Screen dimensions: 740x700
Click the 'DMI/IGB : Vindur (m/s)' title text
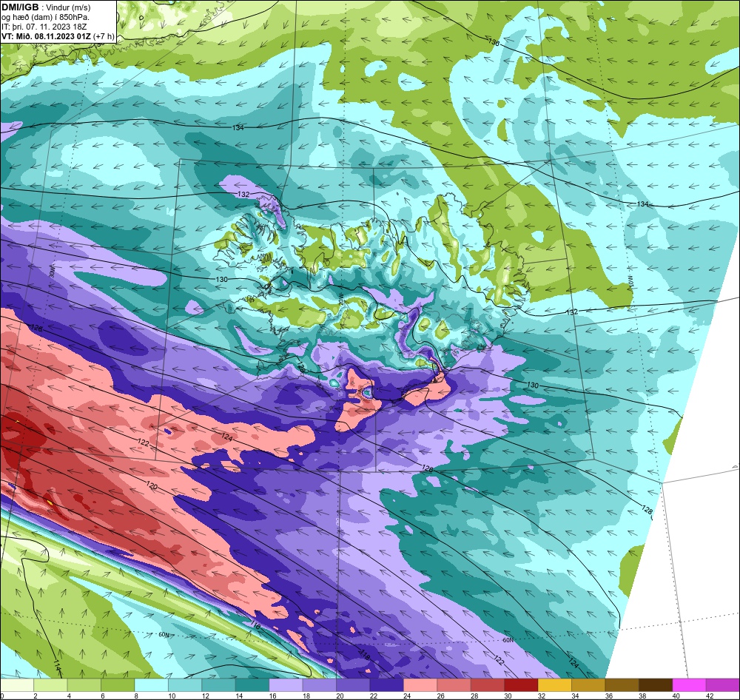46,7
